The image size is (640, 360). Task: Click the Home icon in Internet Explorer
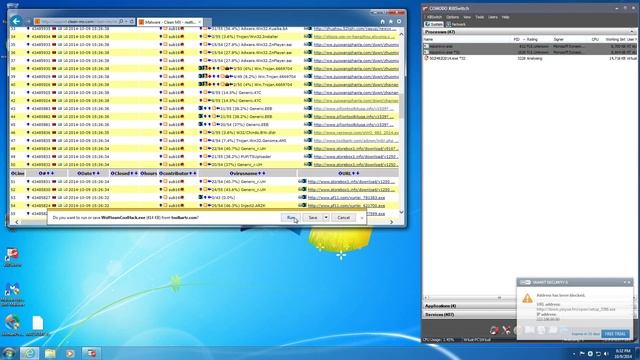click(382, 22)
